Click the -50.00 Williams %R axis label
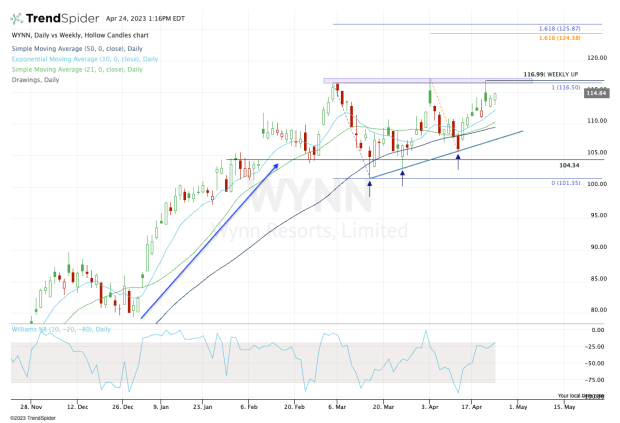 (x=595, y=363)
